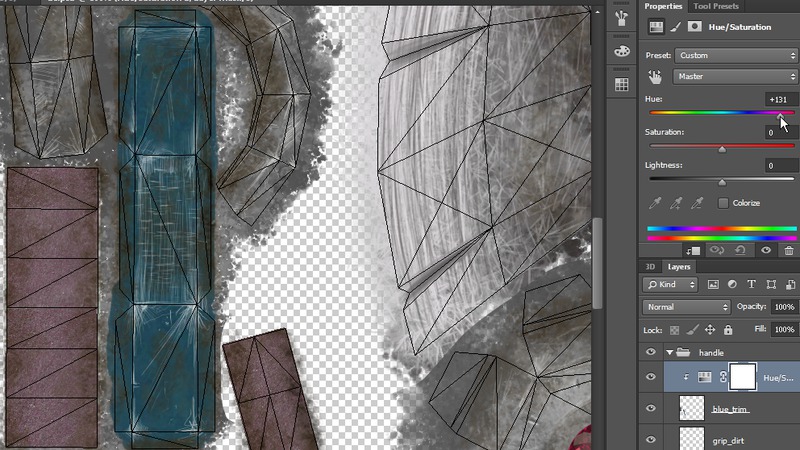Select the Hue/S... layer name

[778, 378]
